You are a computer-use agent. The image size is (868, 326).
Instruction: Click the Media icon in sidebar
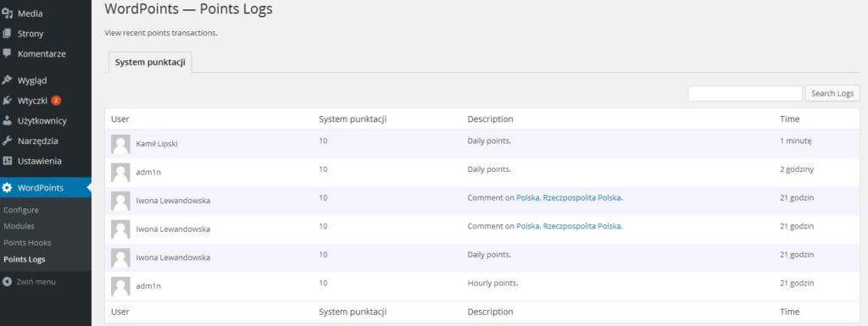[x=7, y=14]
